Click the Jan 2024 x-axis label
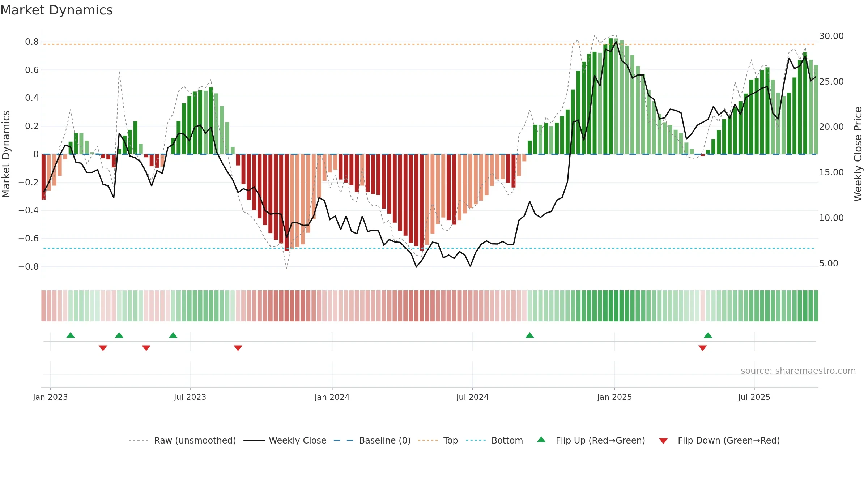The image size is (868, 488). click(x=332, y=397)
